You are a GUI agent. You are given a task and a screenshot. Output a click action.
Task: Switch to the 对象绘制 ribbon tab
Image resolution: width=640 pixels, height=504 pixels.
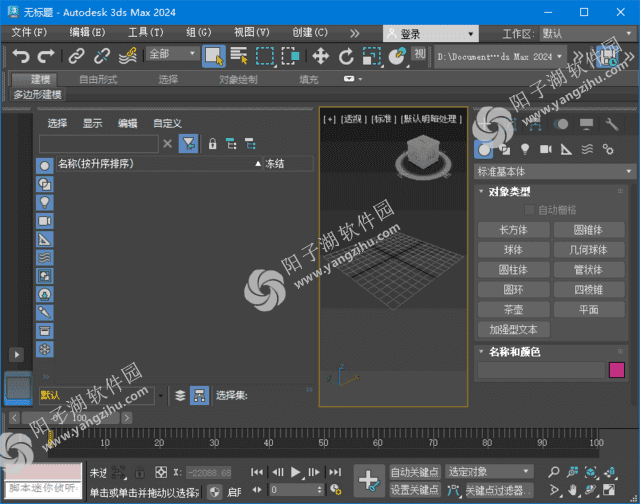(x=238, y=80)
